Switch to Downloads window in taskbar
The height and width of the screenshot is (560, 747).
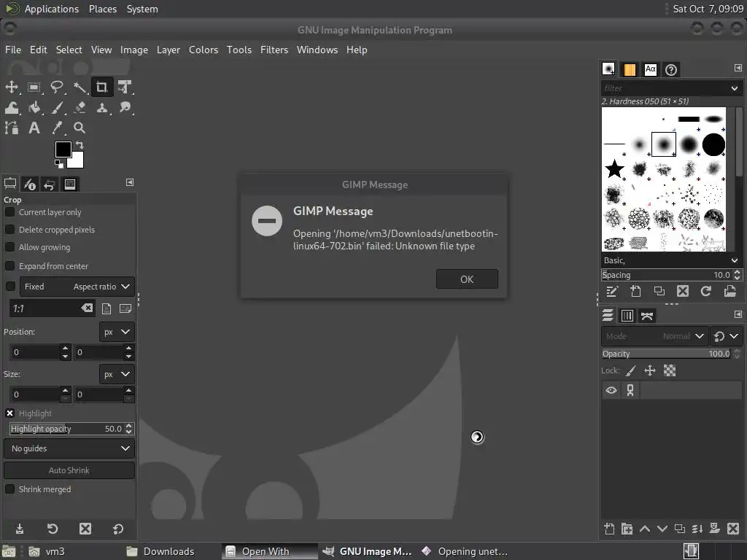coord(160,551)
